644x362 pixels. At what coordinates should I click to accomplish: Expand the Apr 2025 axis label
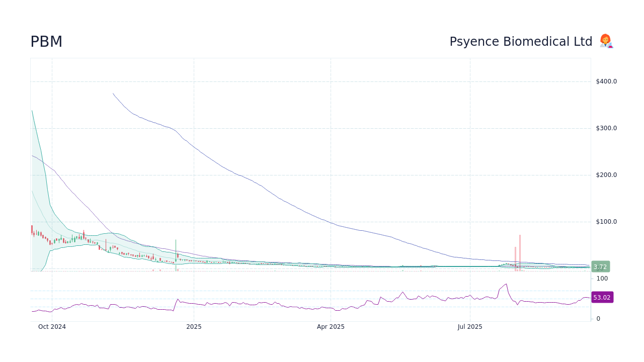[x=331, y=327]
